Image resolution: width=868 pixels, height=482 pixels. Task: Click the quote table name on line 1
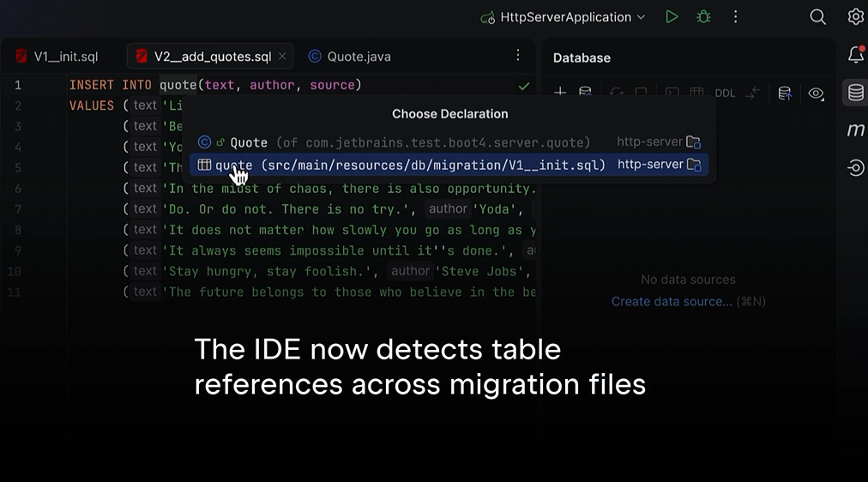pos(178,85)
